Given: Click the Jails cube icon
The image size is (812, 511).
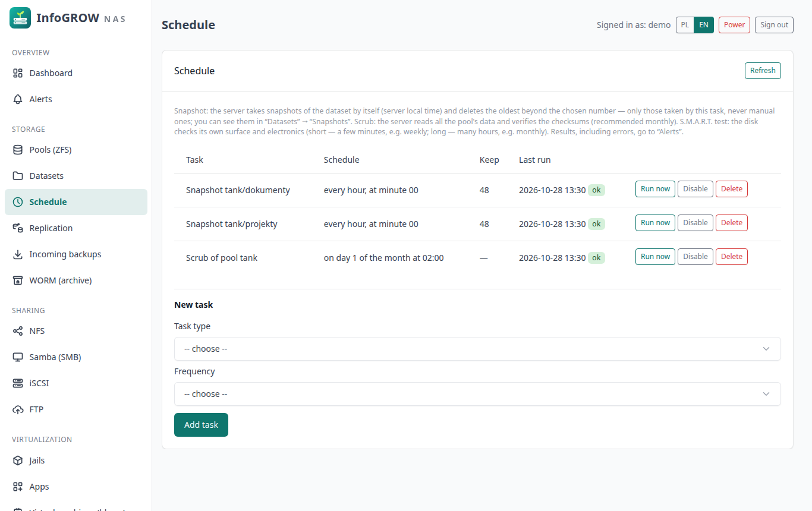Looking at the screenshot, I should [x=18, y=460].
